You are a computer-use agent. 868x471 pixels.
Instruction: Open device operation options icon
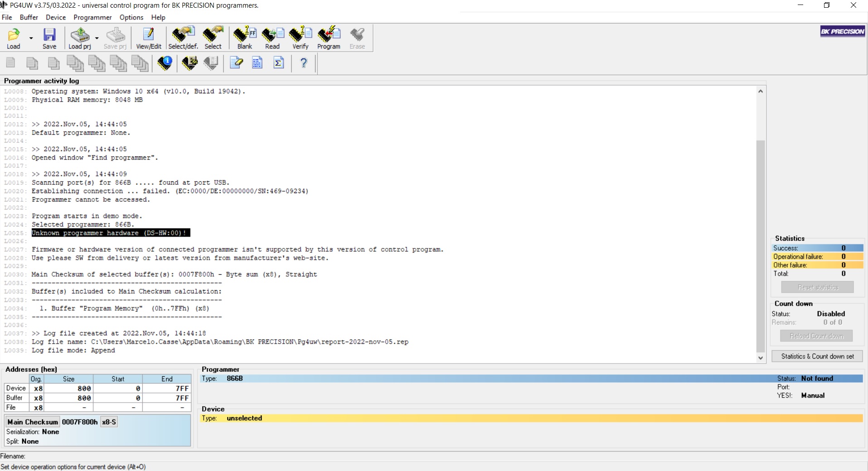[189, 63]
